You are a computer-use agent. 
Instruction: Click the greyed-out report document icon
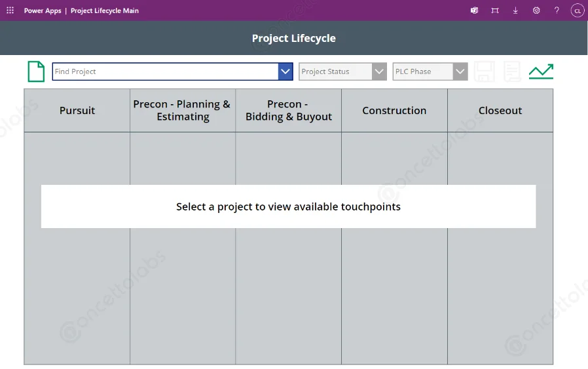[511, 71]
